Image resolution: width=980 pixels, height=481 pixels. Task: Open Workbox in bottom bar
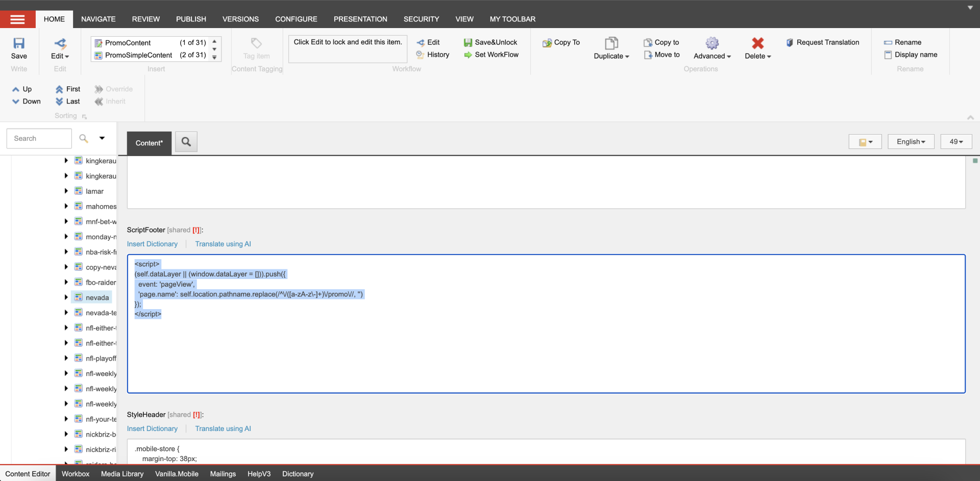pos(76,474)
